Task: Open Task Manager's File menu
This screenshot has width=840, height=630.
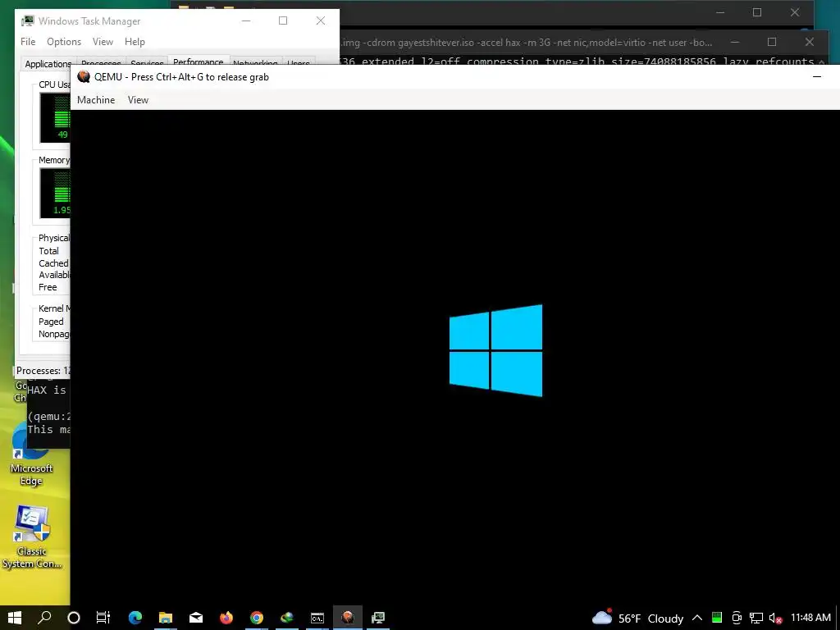Action: [x=28, y=41]
